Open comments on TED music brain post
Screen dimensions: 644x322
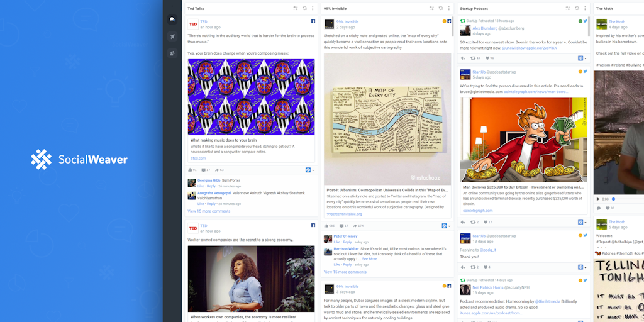point(206,170)
